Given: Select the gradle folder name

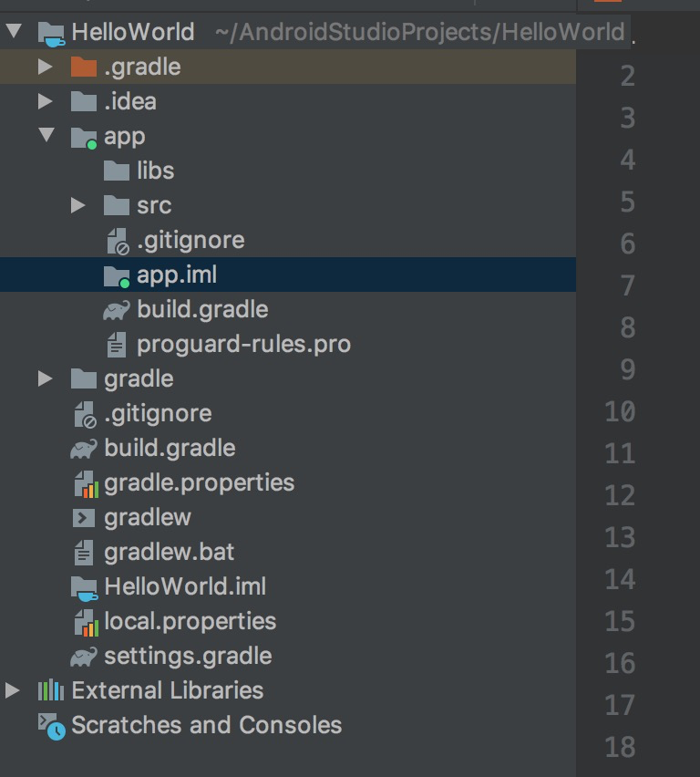Looking at the screenshot, I should click(139, 379).
